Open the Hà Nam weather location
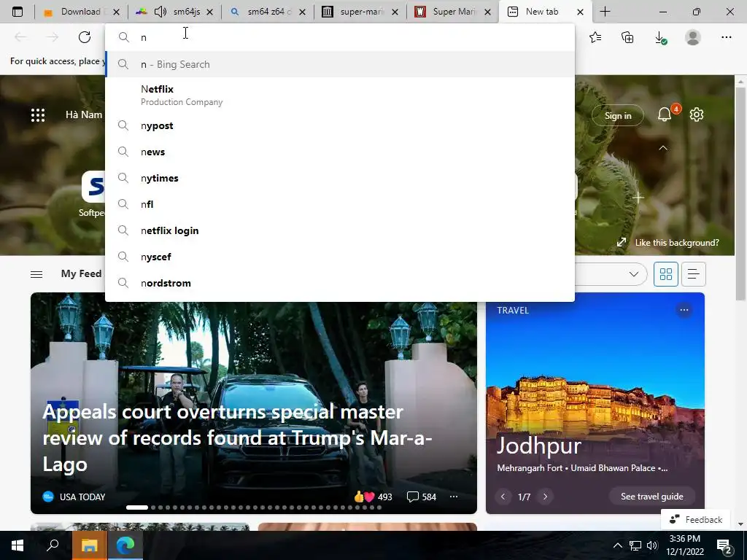This screenshot has width=747, height=560. [x=84, y=114]
